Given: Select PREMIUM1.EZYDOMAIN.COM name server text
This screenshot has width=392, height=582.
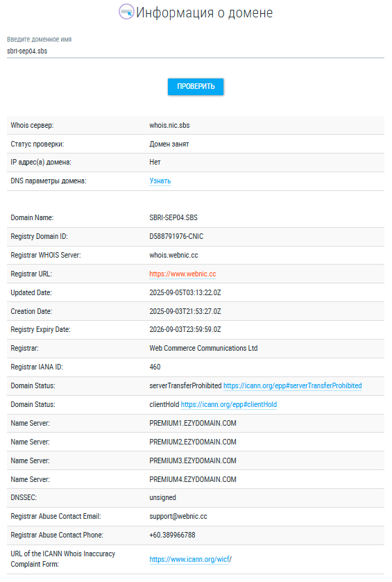Looking at the screenshot, I should point(193,423).
